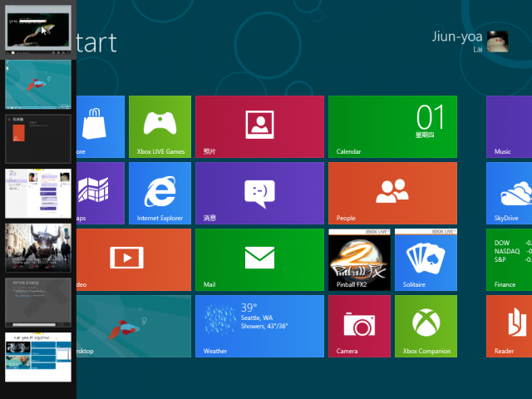Open the Video tile with play icon
This screenshot has width=532, height=399.
point(134,259)
